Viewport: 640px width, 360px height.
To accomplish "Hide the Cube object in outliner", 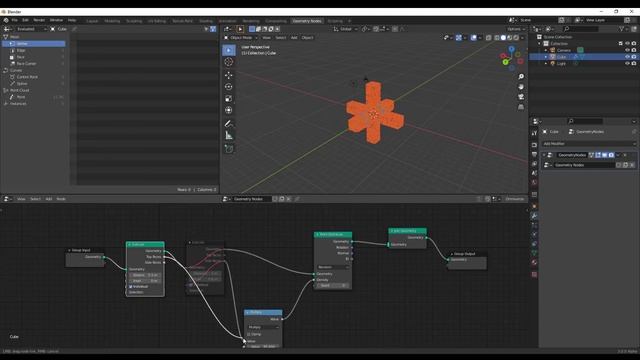I will point(627,57).
